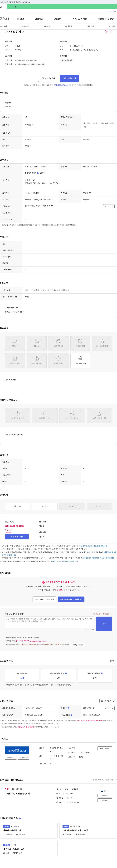Select the 기업 tab at top
The width and height of the screenshot is (117, 868).
pyautogui.click(x=14, y=7)
